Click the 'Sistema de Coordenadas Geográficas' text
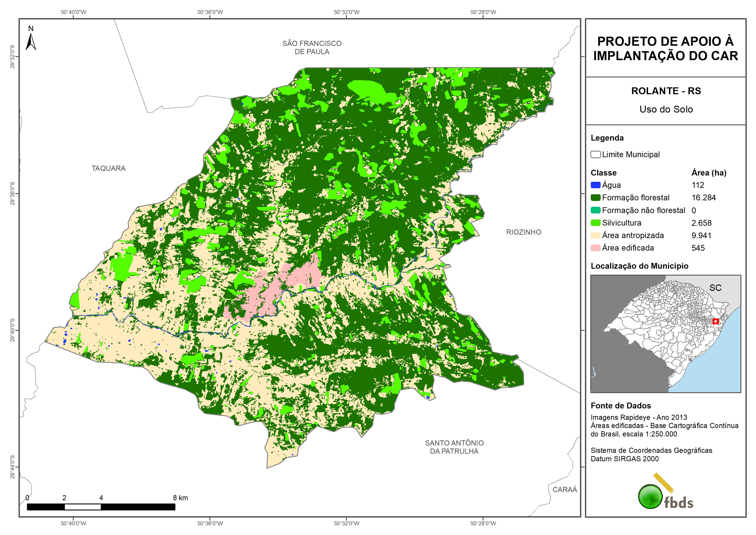Viewport: 756px width, 535px height. coord(651,450)
